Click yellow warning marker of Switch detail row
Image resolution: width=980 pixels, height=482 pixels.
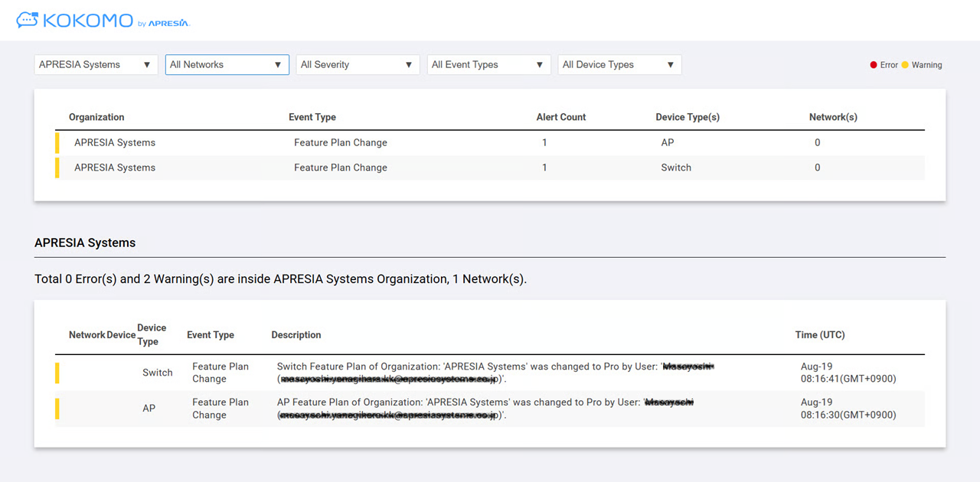coord(57,373)
